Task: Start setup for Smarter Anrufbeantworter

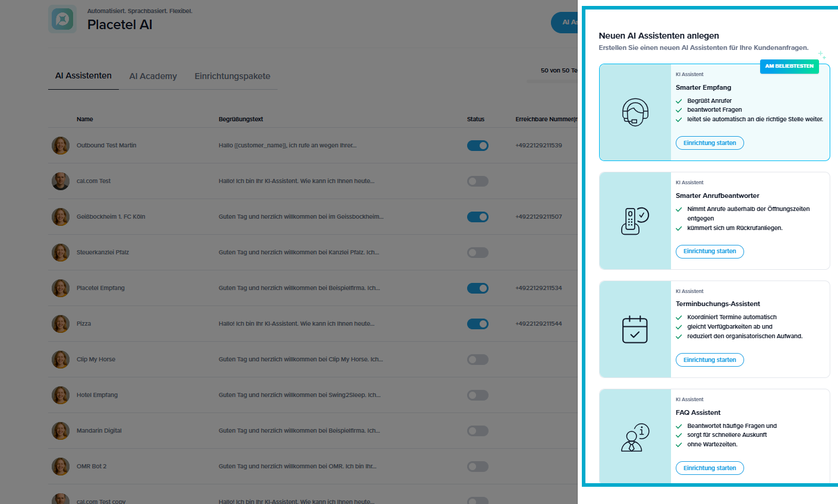Action: pos(710,251)
